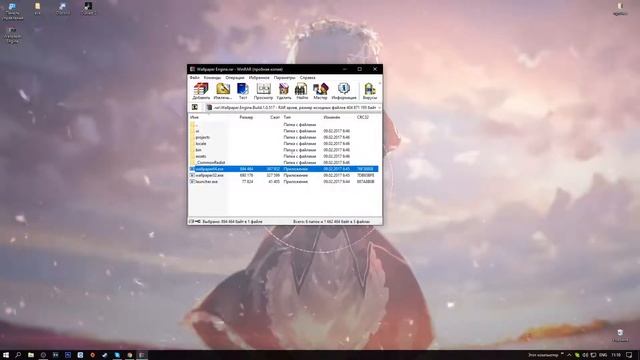This screenshot has width=640, height=360.
Task: Click the Recycle Bin desktop icon
Action: pyautogui.click(x=620, y=336)
